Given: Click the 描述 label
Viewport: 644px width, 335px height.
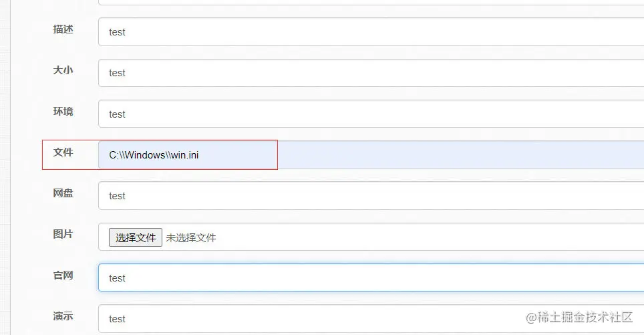Looking at the screenshot, I should tap(63, 29).
